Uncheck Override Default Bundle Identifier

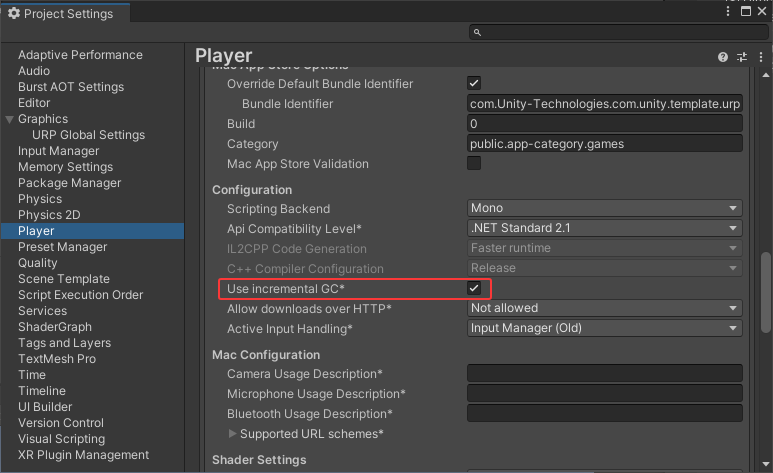(474, 83)
